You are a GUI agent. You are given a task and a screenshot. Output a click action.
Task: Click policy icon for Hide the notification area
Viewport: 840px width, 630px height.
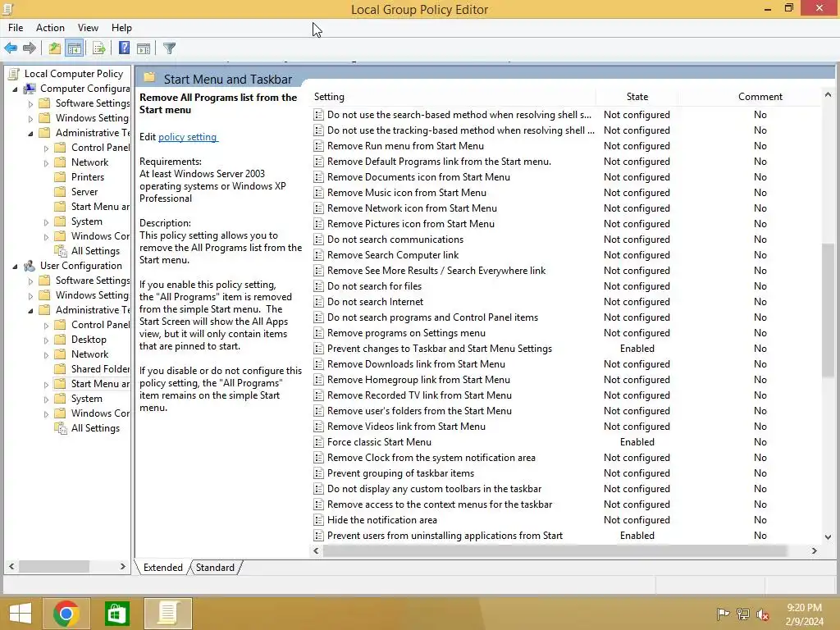[x=318, y=520]
